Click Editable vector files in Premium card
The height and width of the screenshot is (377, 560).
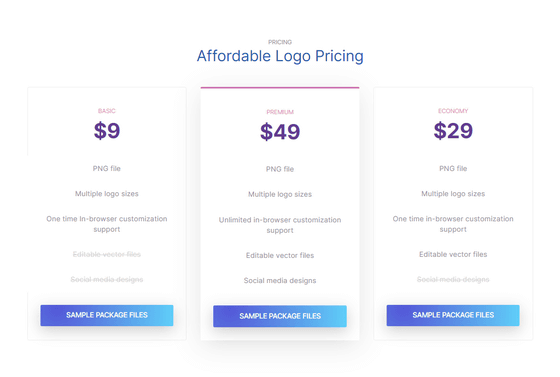(280, 255)
